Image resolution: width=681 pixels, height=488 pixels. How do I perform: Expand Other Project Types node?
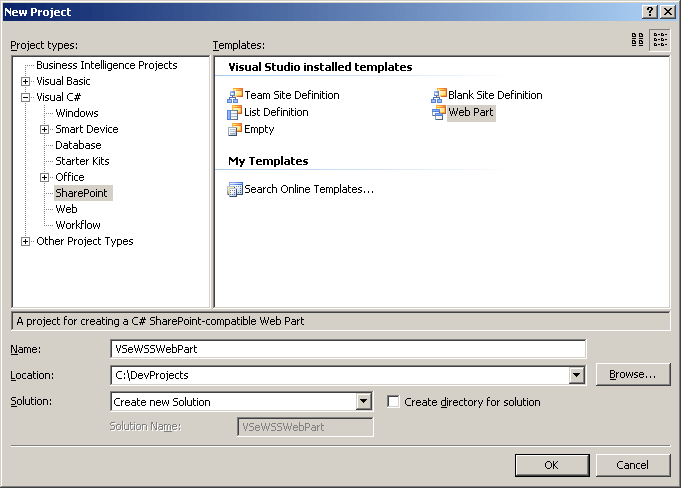26,241
